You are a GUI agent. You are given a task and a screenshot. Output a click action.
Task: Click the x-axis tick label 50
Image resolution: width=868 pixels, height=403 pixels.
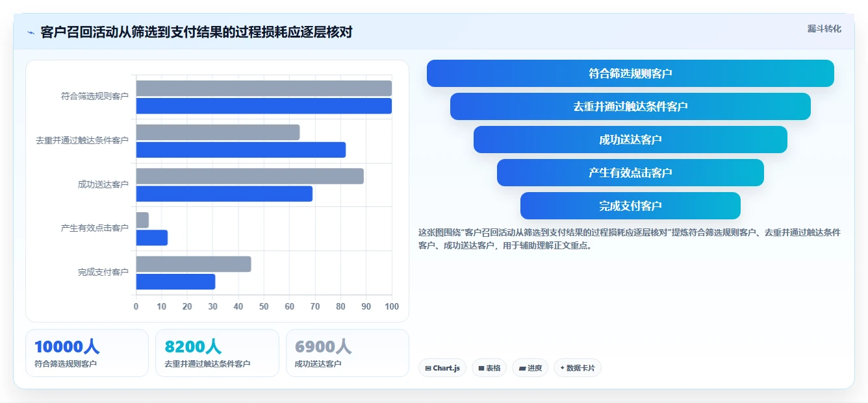click(x=264, y=306)
